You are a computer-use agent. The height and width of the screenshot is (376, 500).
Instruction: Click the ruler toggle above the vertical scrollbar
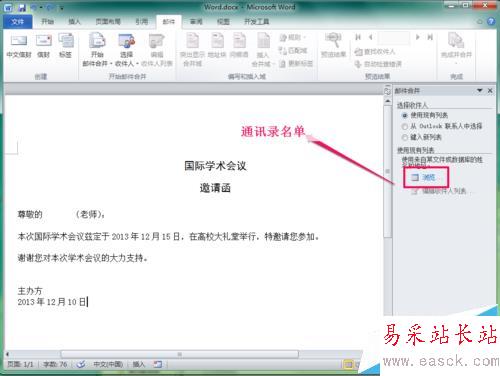[387, 90]
